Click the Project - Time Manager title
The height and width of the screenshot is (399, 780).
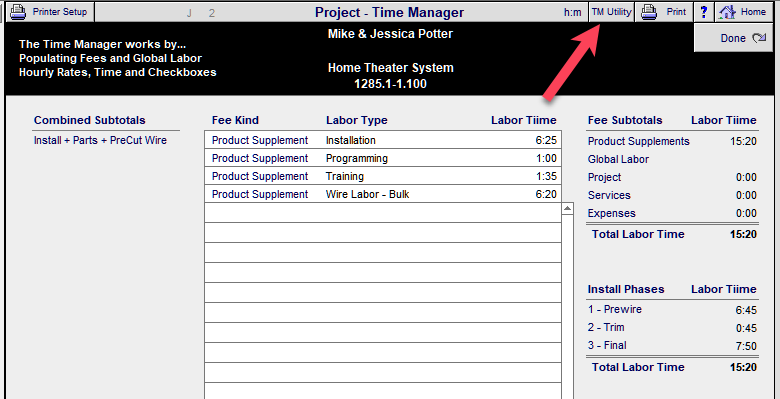(x=390, y=12)
